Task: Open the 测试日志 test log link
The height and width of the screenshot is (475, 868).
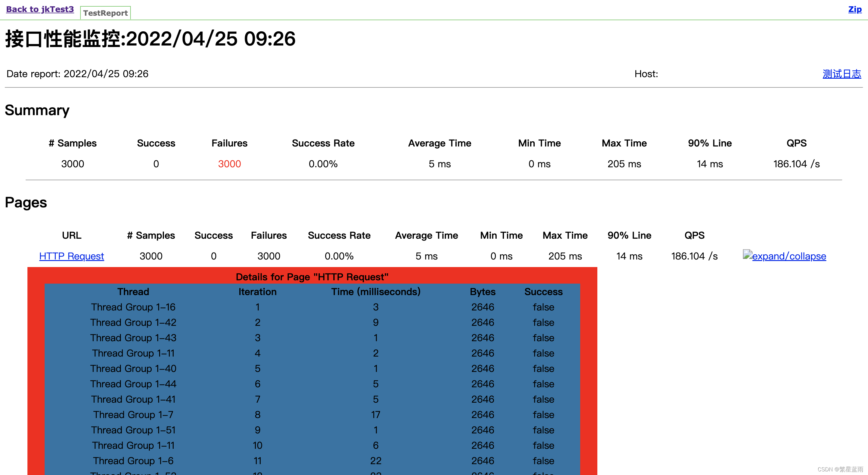Action: tap(841, 74)
